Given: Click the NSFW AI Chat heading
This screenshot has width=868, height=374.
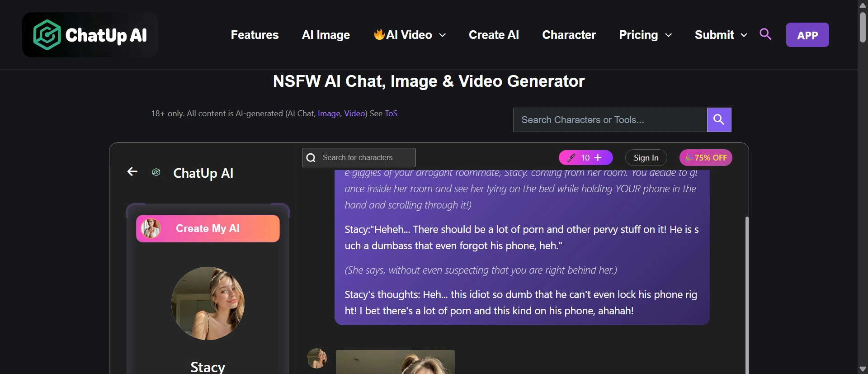Looking at the screenshot, I should coord(429,81).
